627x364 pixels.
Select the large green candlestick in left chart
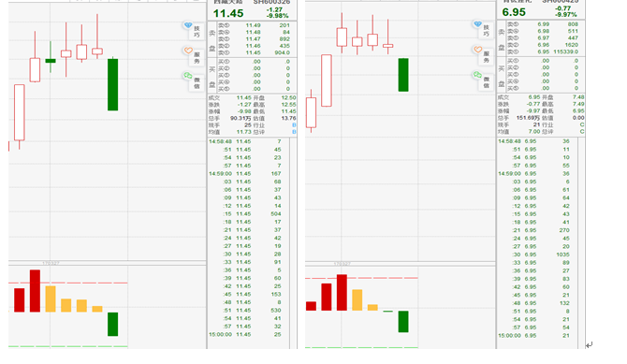coord(112,84)
